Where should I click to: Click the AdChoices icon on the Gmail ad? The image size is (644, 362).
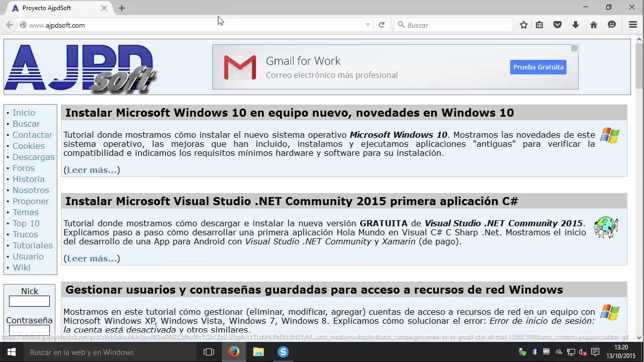575,48
